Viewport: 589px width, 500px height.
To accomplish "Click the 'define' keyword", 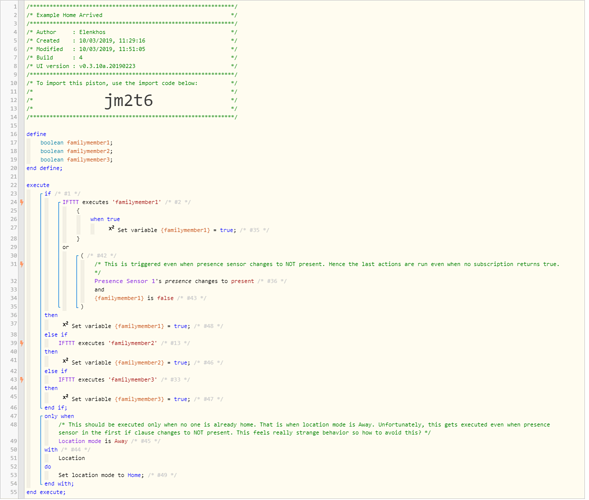I will 36,134.
